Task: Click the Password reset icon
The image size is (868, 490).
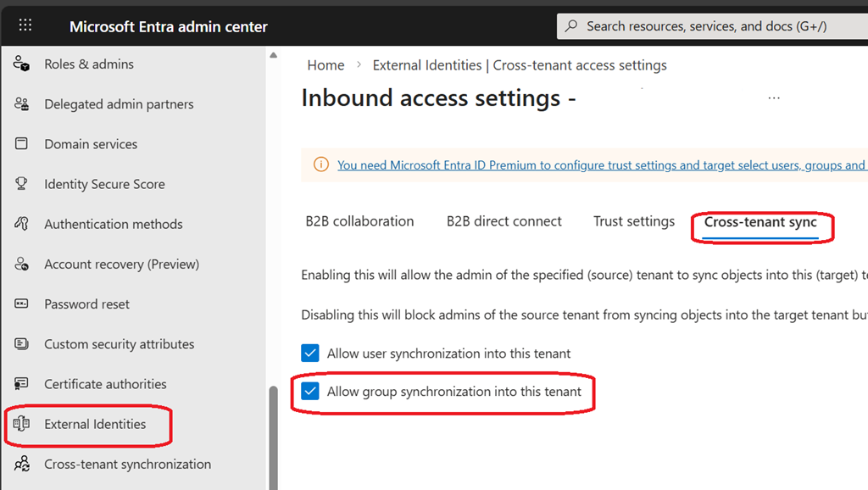Action: (22, 304)
